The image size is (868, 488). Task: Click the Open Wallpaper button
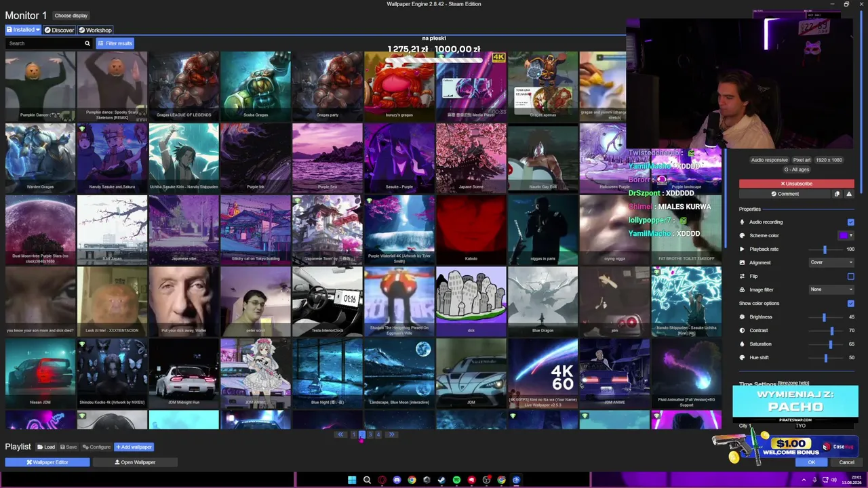[135, 462]
